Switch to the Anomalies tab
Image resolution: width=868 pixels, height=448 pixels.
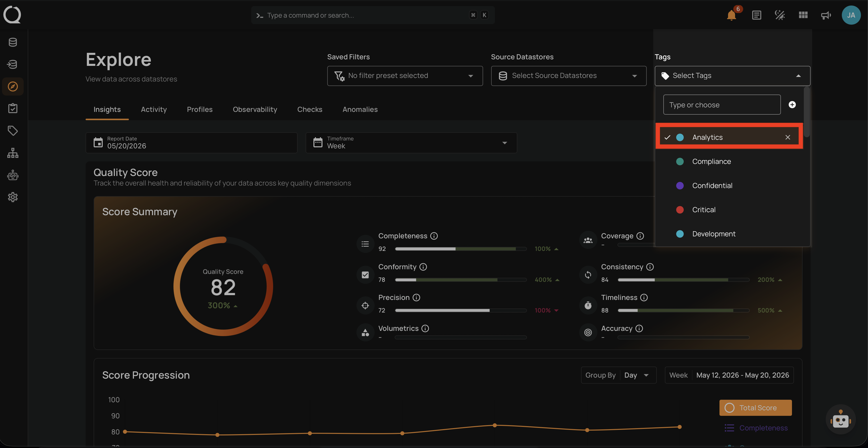coord(360,109)
